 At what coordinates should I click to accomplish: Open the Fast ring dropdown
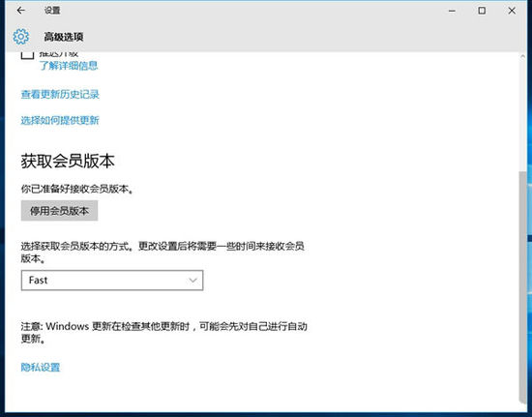pos(112,281)
